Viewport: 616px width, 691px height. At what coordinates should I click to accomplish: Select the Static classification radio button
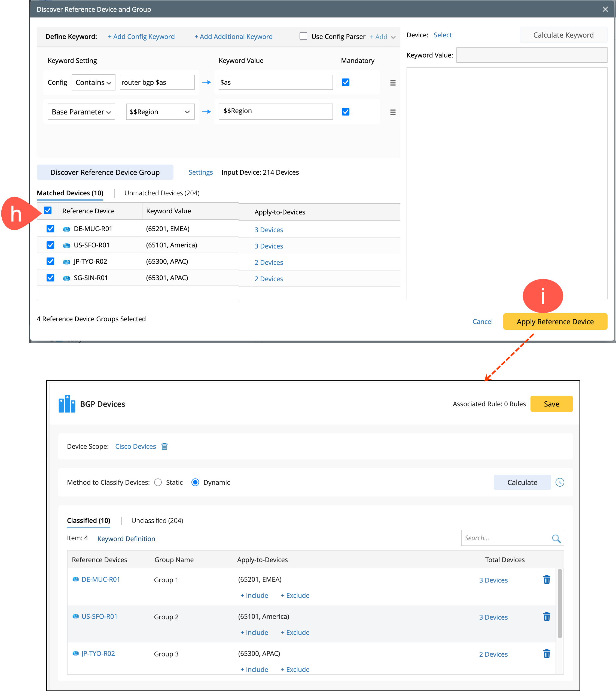[158, 482]
